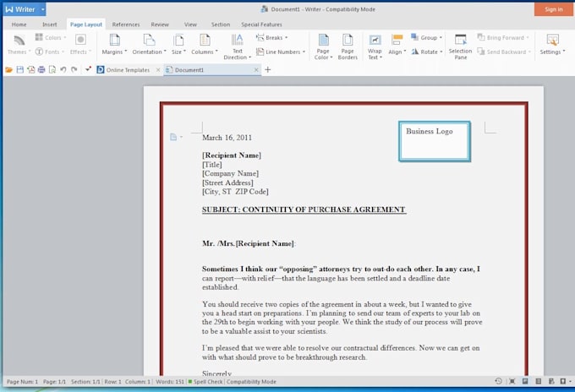The image size is (575, 392).
Task: Click the [Company Name] placeholder
Action: (x=230, y=173)
